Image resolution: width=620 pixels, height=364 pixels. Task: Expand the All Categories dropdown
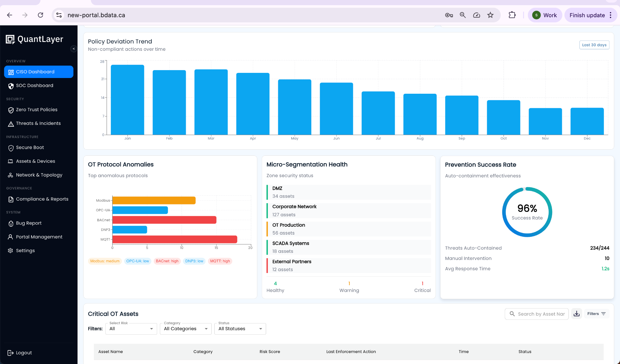[x=186, y=329]
